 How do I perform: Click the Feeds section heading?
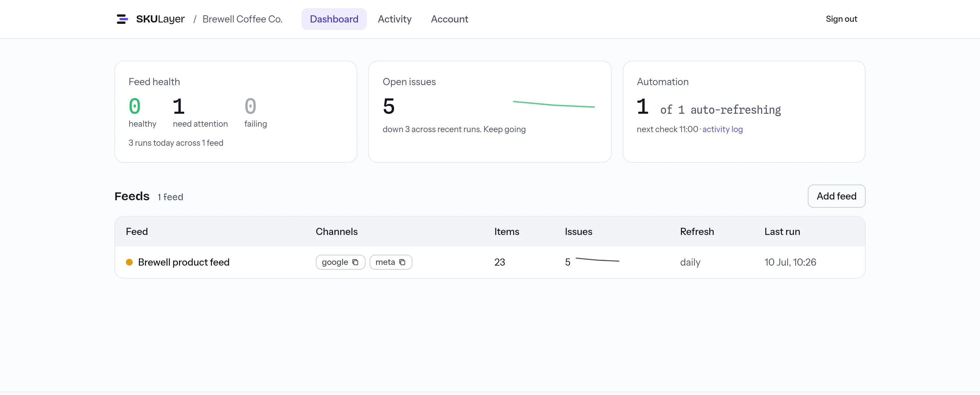pyautogui.click(x=132, y=196)
